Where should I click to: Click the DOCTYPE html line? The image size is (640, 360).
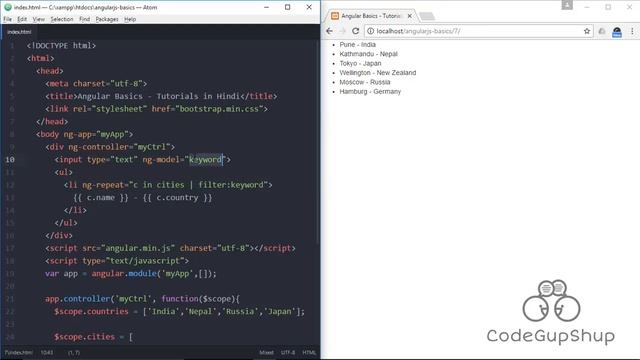(61, 46)
